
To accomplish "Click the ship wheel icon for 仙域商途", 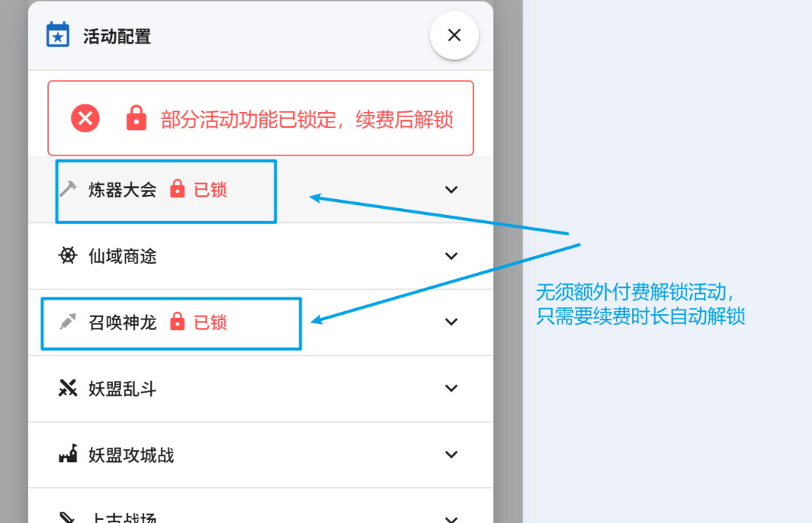I will tap(68, 255).
